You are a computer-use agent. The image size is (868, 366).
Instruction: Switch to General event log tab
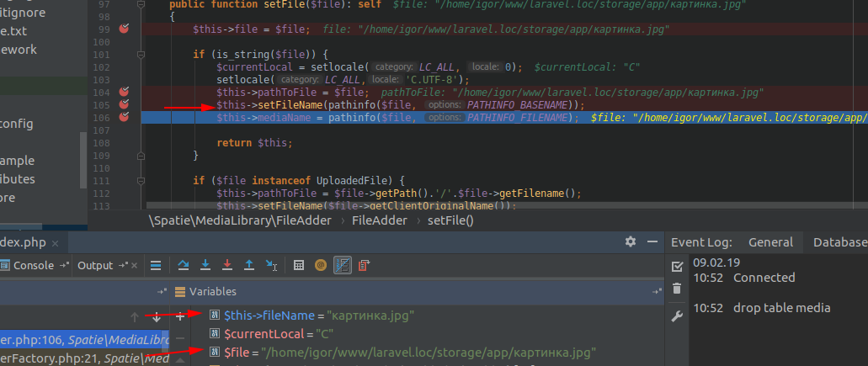(x=770, y=242)
